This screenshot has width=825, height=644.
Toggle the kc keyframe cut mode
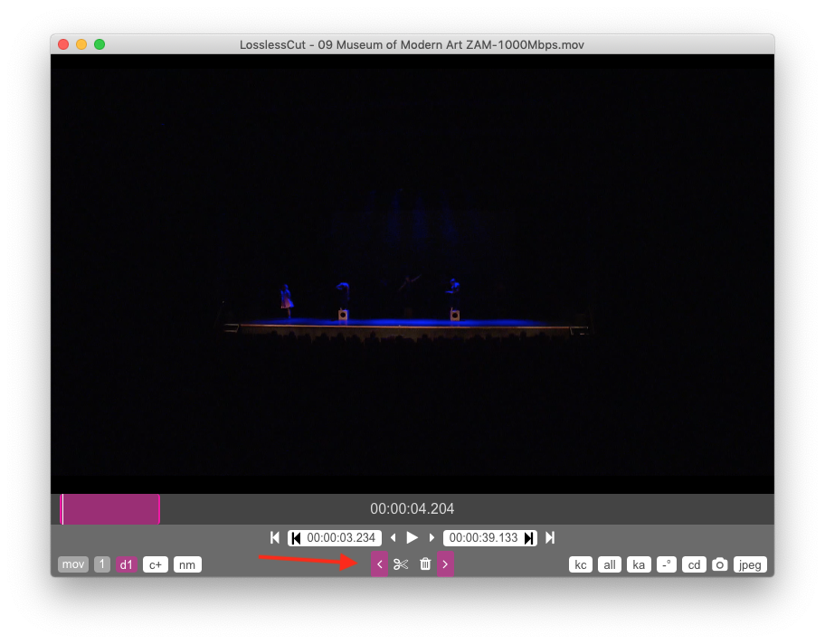click(x=581, y=564)
